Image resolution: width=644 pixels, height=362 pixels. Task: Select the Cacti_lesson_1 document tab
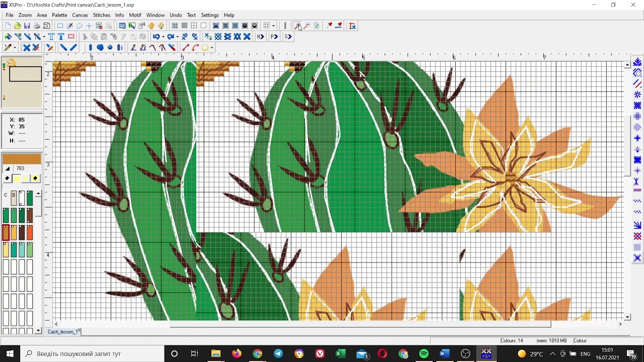(x=62, y=332)
